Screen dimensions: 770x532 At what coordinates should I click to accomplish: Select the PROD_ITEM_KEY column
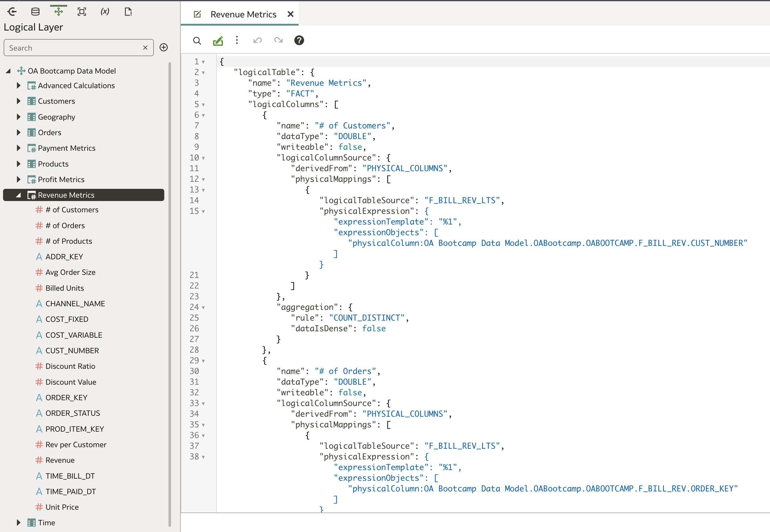pyautogui.click(x=75, y=429)
